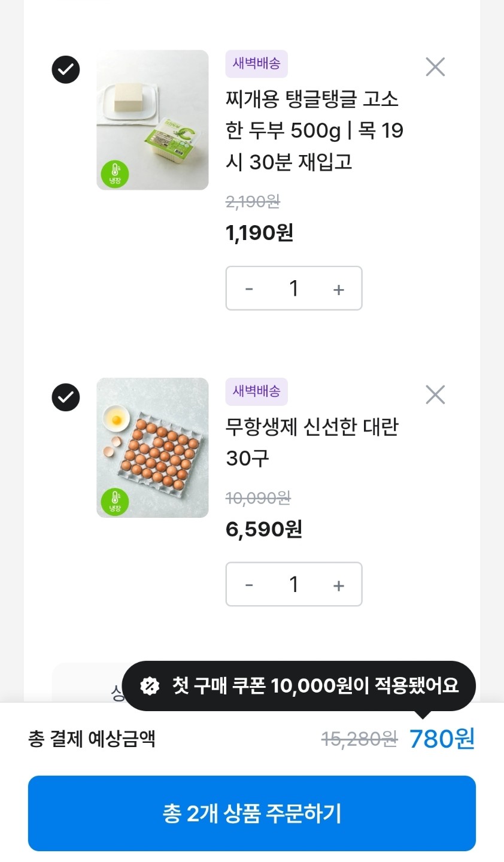Click the coupon percent icon in tooltip
This screenshot has width=504, height=862.
pos(150,685)
